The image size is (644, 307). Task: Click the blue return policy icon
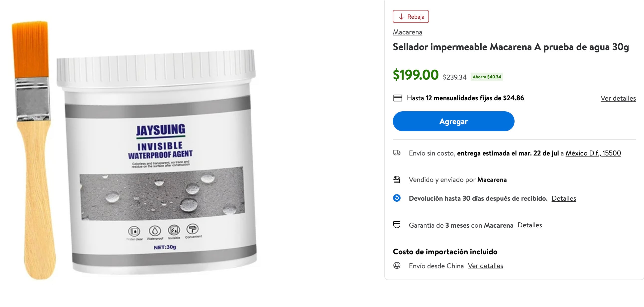tap(397, 198)
